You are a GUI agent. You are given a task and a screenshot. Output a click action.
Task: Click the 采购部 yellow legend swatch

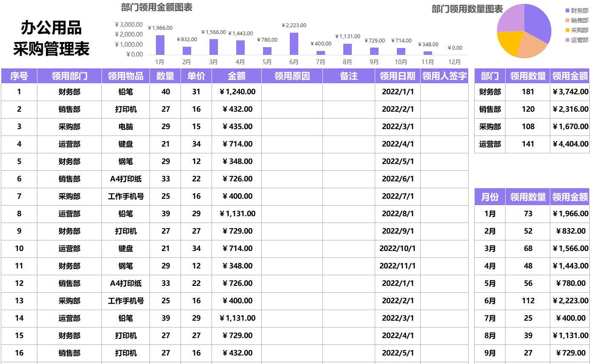point(567,30)
